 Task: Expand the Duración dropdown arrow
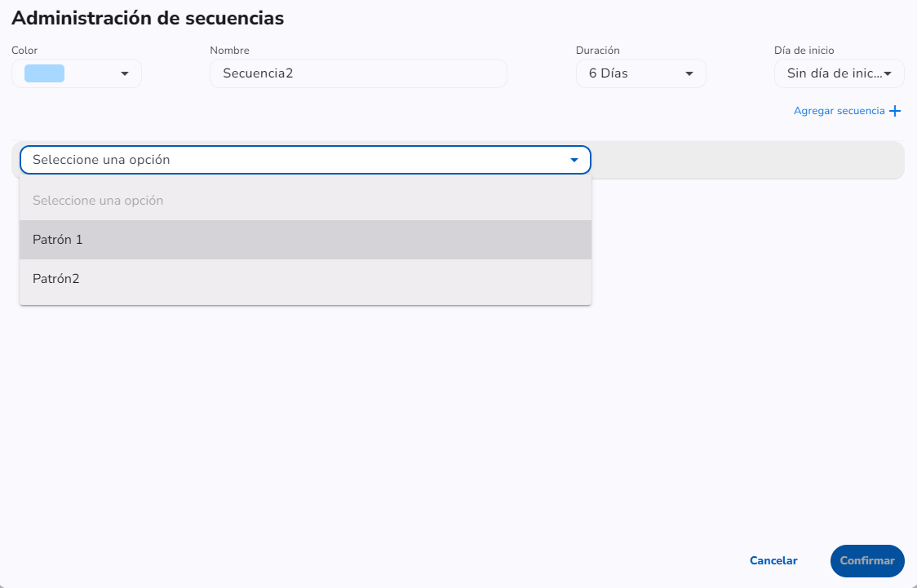tap(689, 73)
